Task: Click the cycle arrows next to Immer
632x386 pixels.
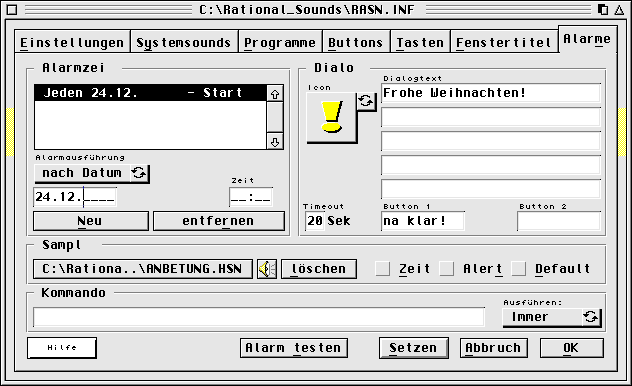Action: (x=591, y=317)
